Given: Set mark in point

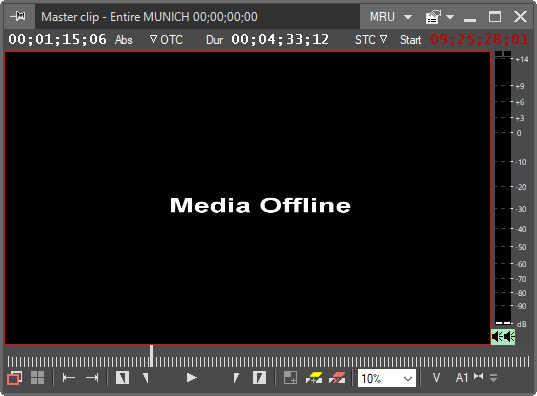Looking at the screenshot, I should pos(122,378).
